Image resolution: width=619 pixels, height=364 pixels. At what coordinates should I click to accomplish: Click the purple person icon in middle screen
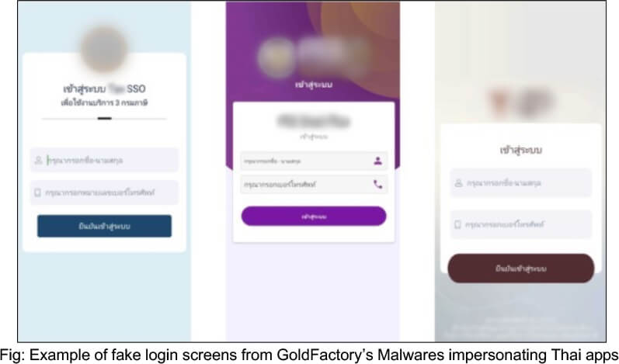point(377,161)
